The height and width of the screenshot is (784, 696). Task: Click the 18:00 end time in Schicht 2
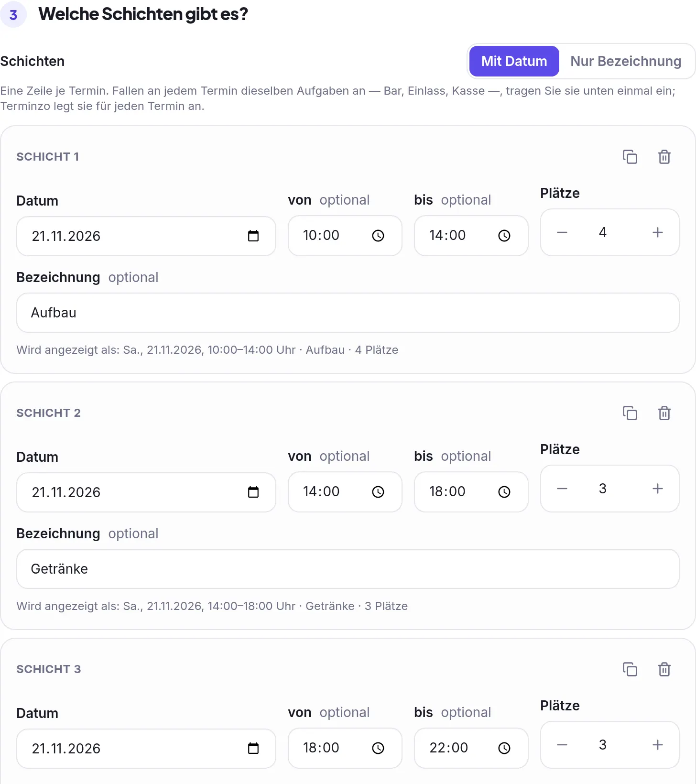(447, 491)
